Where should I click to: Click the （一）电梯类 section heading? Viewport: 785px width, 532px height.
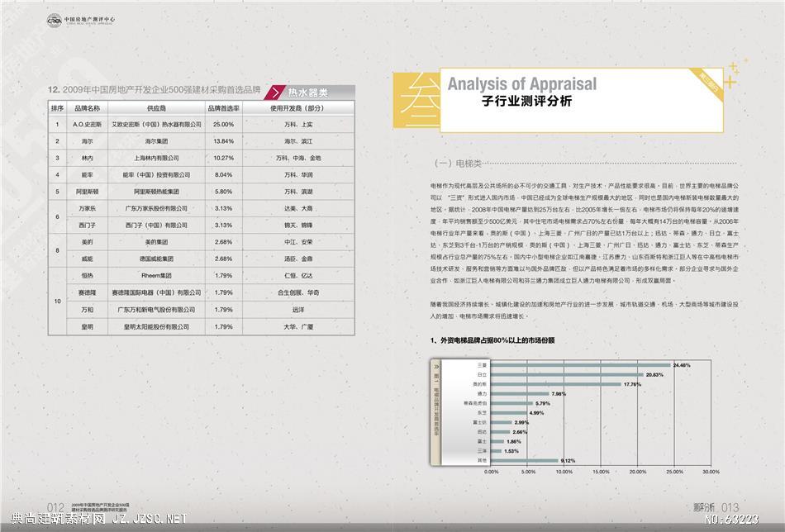pyautogui.click(x=458, y=164)
